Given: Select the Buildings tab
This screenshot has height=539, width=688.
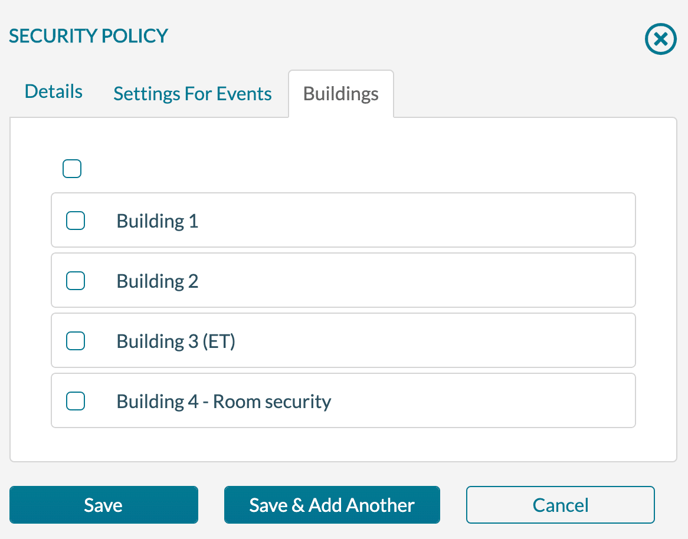Looking at the screenshot, I should (341, 94).
